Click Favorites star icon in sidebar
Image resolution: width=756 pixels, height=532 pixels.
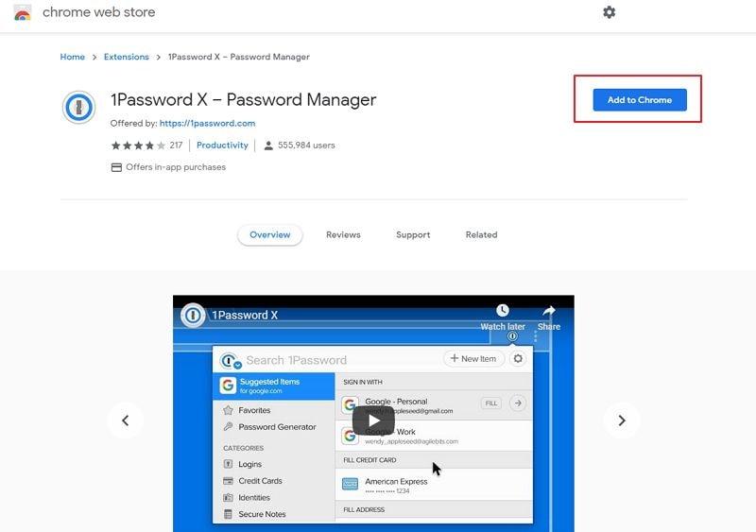[228, 410]
